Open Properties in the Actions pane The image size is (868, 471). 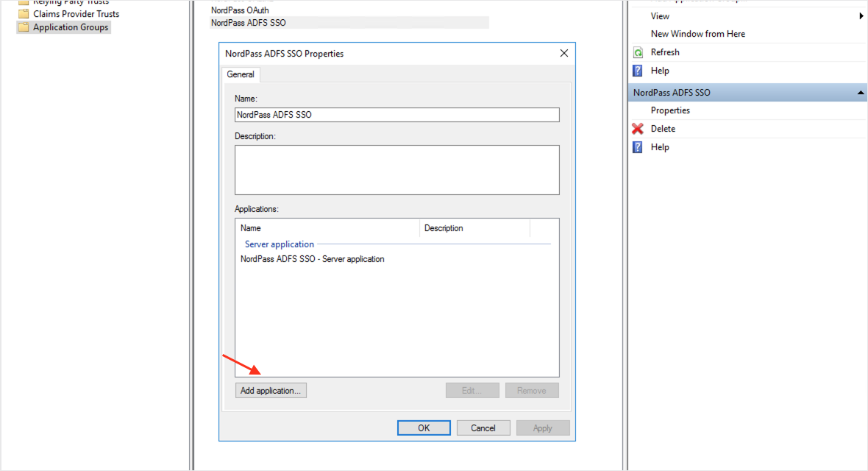670,110
